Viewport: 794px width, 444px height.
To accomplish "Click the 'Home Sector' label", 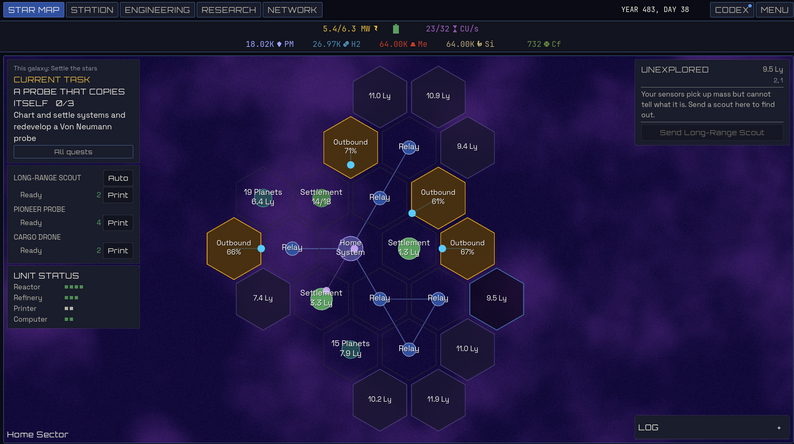I will 37,434.
